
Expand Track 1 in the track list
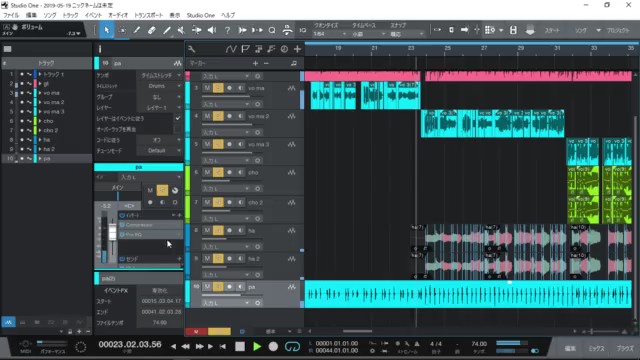pyautogui.click(x=40, y=74)
